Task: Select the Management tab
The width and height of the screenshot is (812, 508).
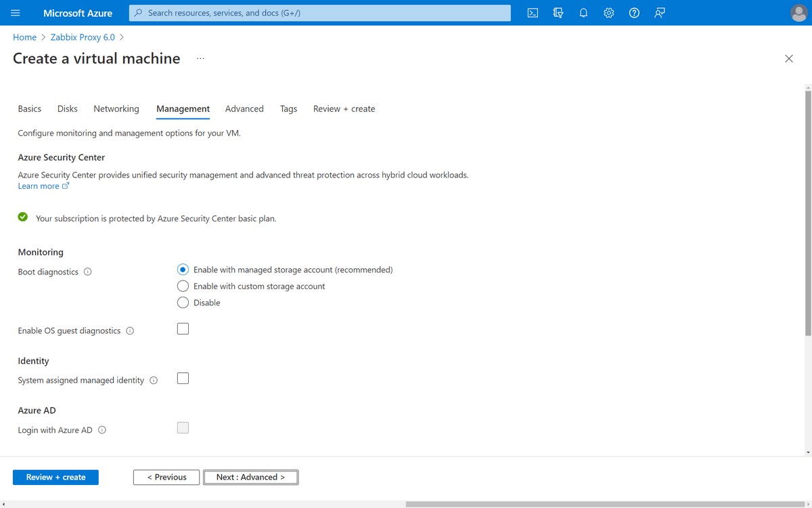Action: click(x=183, y=108)
